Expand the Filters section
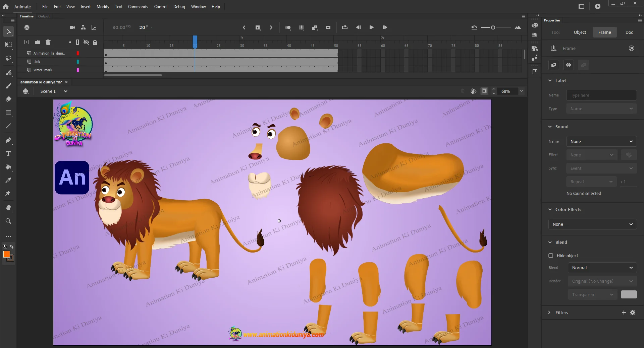This screenshot has height=348, width=644. click(549, 312)
